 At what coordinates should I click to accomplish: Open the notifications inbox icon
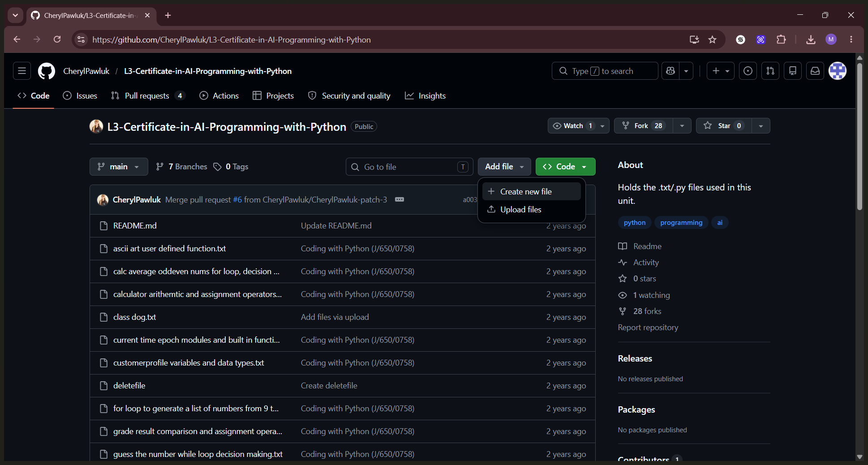point(815,71)
